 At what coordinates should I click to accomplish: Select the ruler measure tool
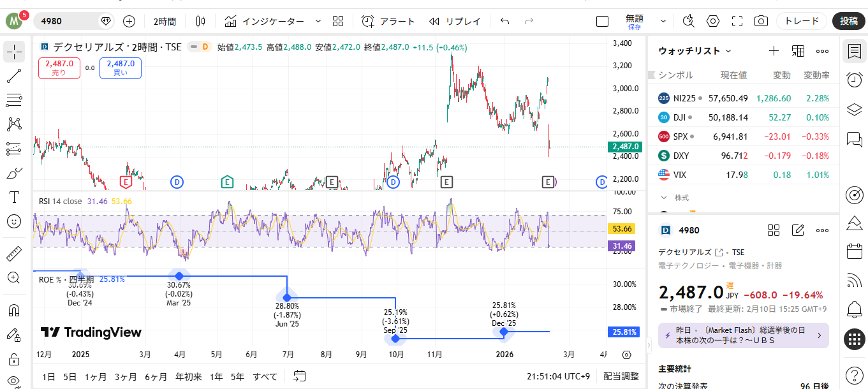[x=14, y=254]
